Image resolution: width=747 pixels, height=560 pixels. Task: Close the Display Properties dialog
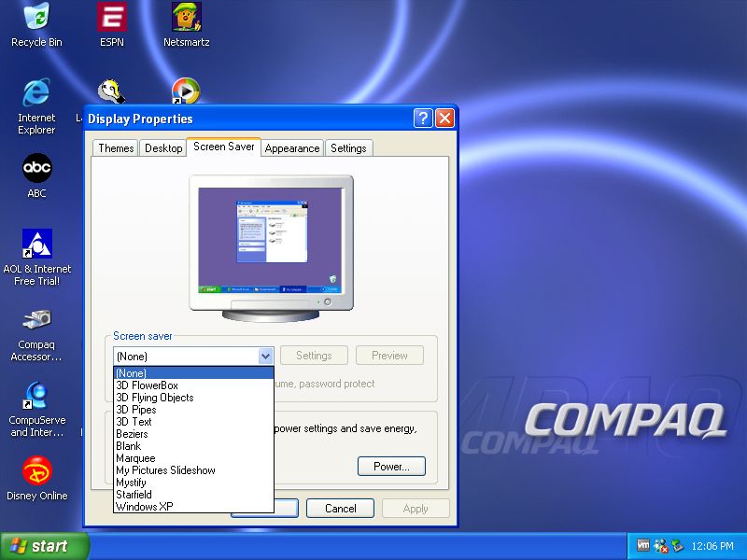point(445,119)
